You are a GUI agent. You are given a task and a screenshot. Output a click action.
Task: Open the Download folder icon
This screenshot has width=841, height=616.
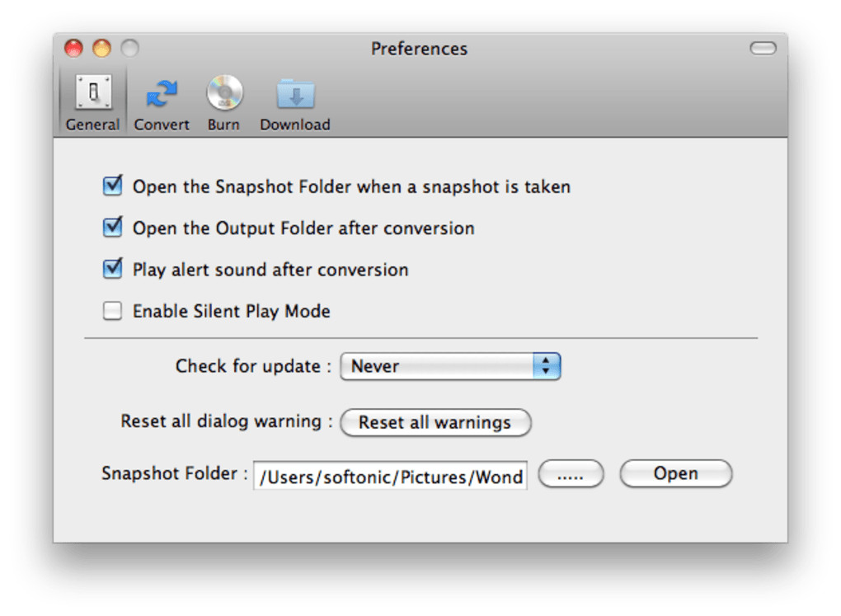(294, 94)
